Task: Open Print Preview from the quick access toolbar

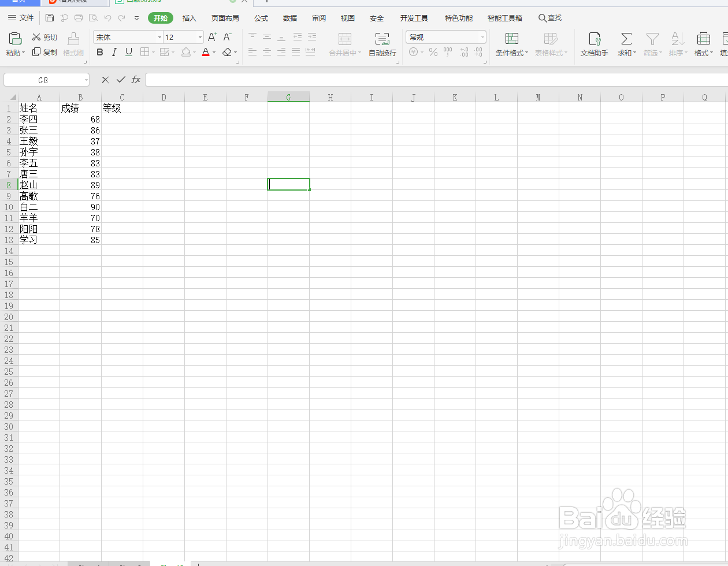Action: pyautogui.click(x=93, y=18)
